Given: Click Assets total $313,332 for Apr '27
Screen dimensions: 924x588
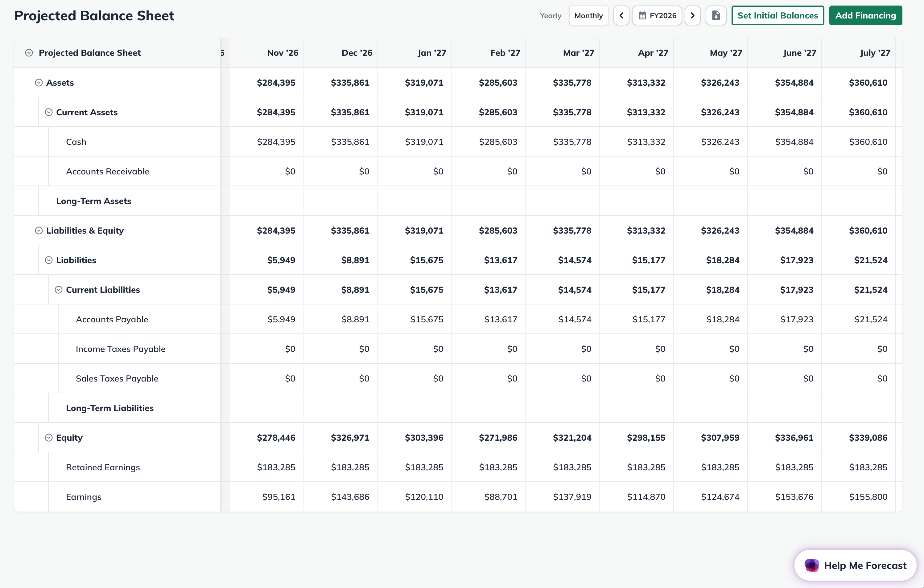Looking at the screenshot, I should [x=646, y=82].
